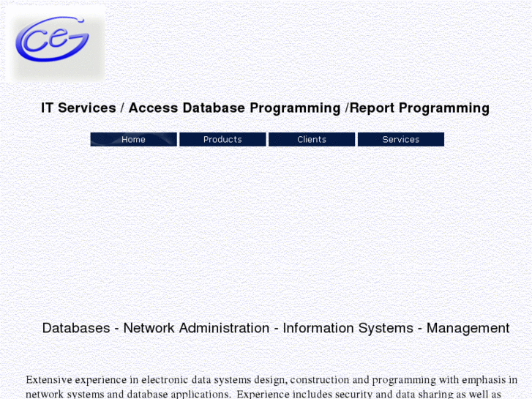This screenshot has height=399, width=532.
Task: Open the Products page
Action: tap(222, 139)
